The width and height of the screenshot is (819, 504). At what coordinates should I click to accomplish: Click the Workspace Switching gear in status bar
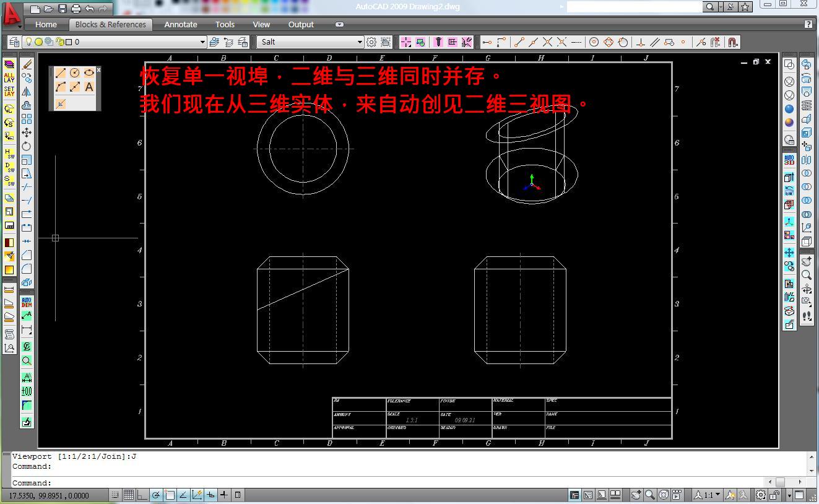(760, 495)
